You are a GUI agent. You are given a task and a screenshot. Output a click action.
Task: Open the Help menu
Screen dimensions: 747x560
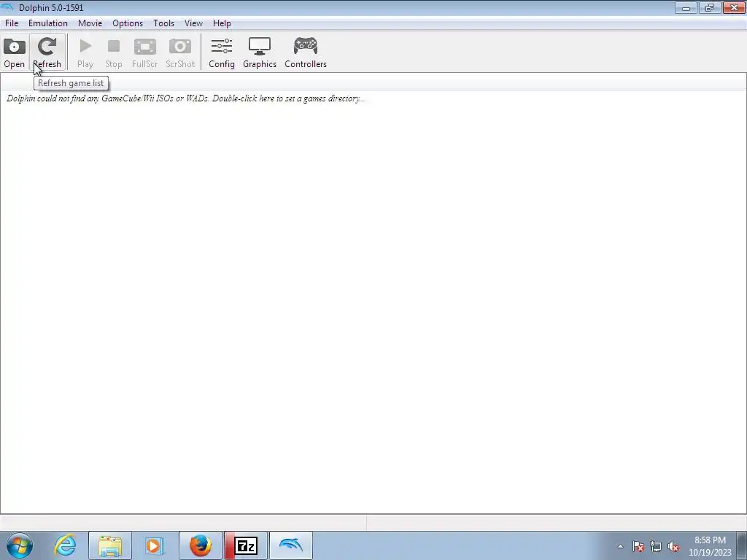coord(222,23)
